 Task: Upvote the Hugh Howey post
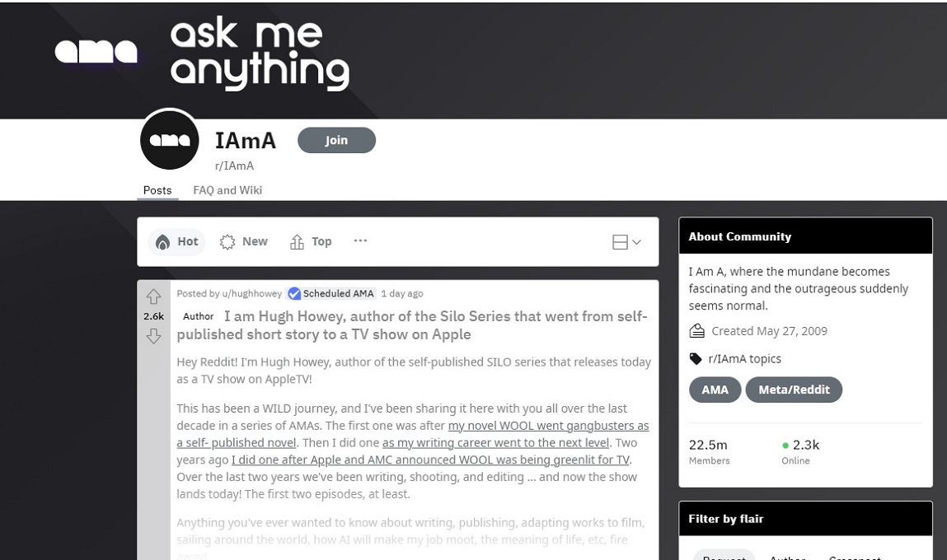tap(154, 296)
